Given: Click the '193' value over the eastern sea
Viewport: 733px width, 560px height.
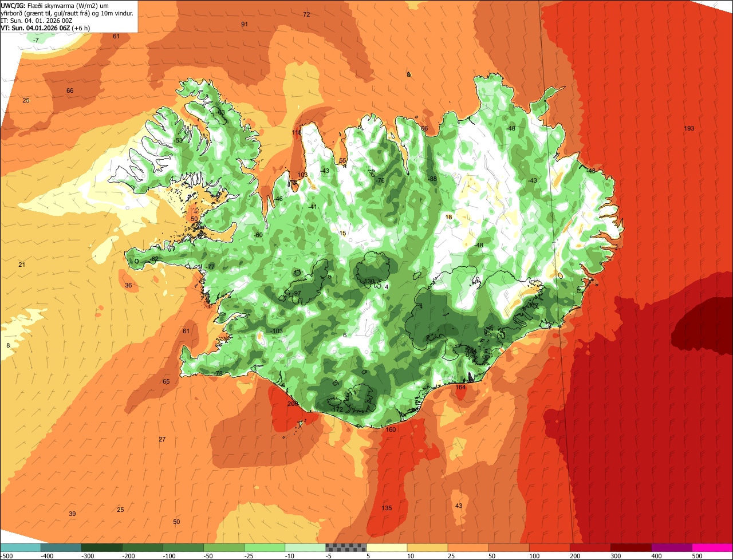Looking at the screenshot, I should (x=689, y=128).
